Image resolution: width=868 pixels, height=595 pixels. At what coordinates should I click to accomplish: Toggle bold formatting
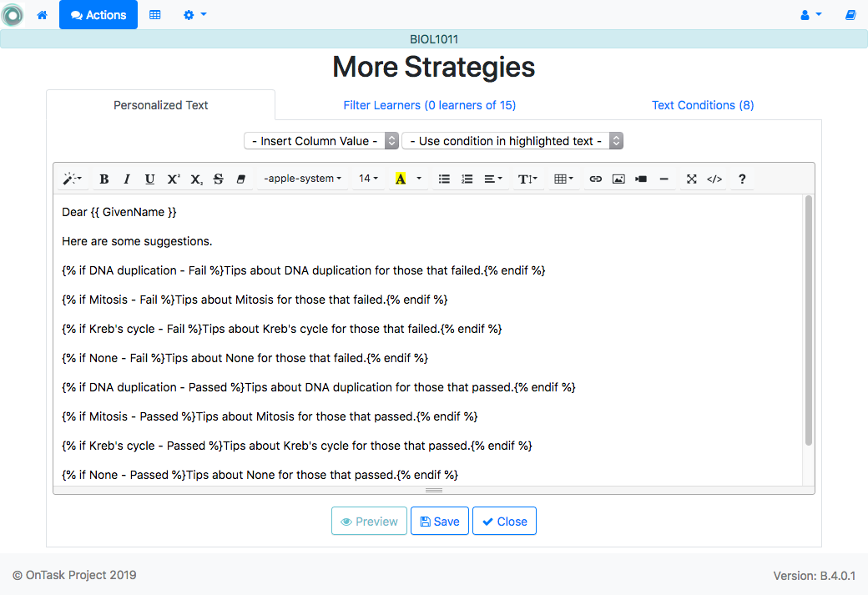click(x=103, y=179)
